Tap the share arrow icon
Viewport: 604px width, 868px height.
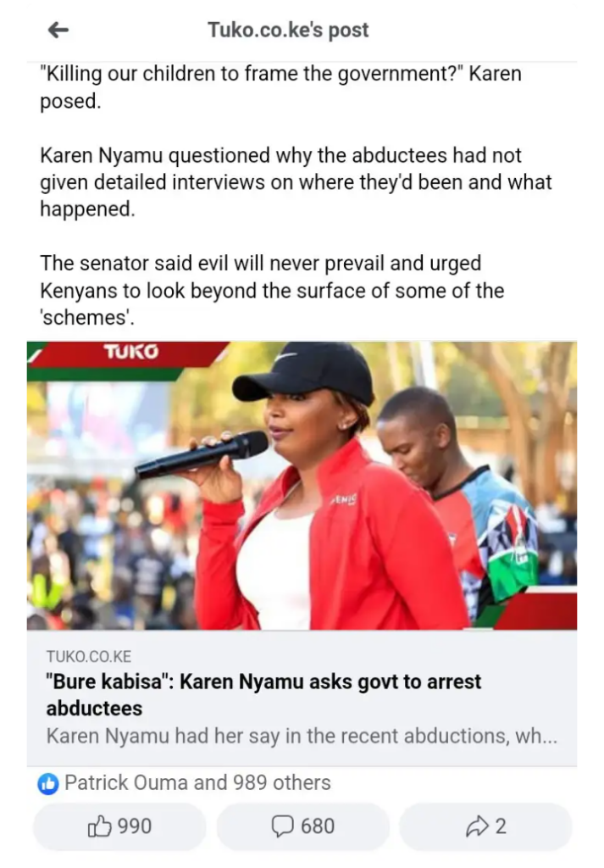pos(477,826)
